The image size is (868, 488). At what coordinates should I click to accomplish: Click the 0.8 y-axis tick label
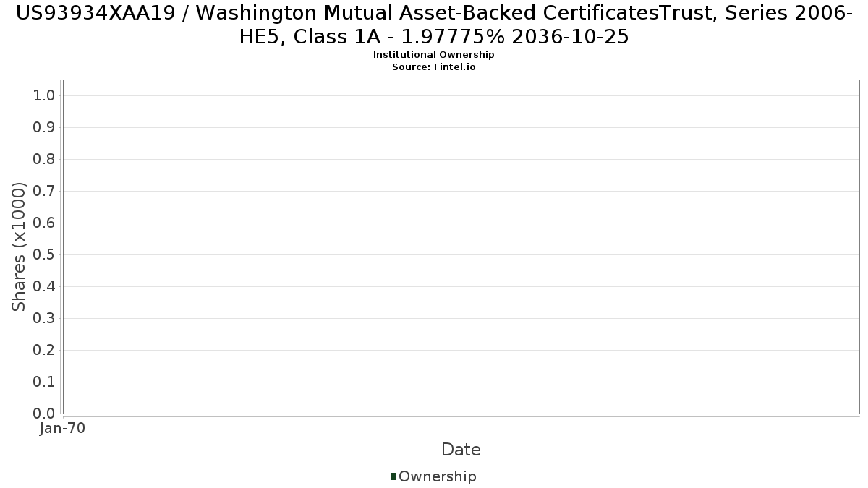(x=44, y=159)
